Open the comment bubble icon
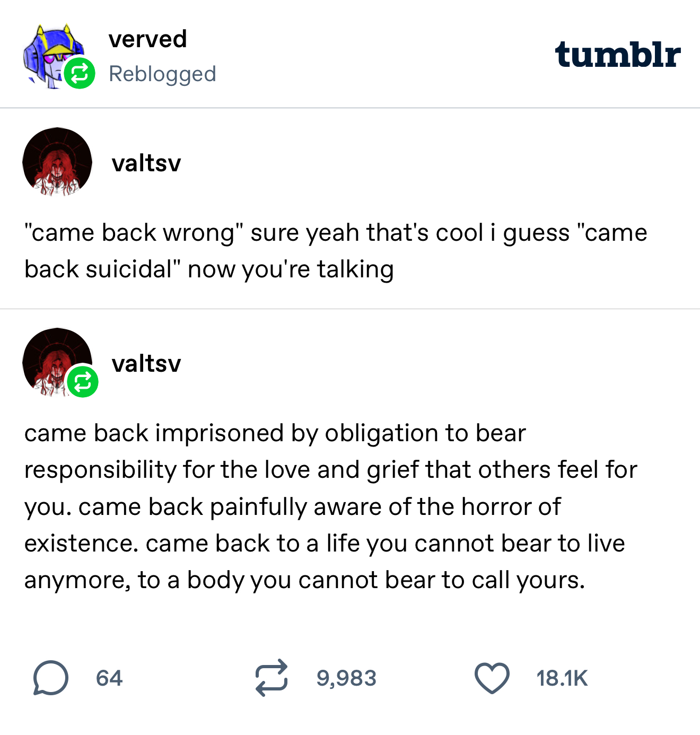The height and width of the screenshot is (735, 700). [x=50, y=678]
